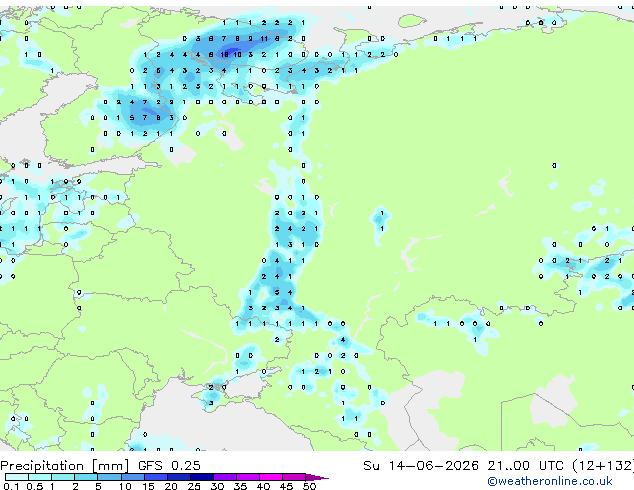Click the '50' legend scale label

[309, 486]
